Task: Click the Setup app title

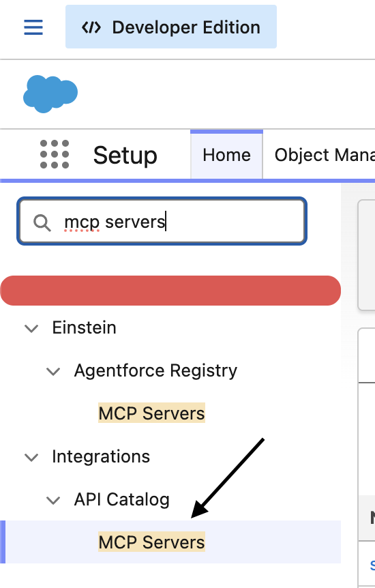Action: (x=125, y=156)
